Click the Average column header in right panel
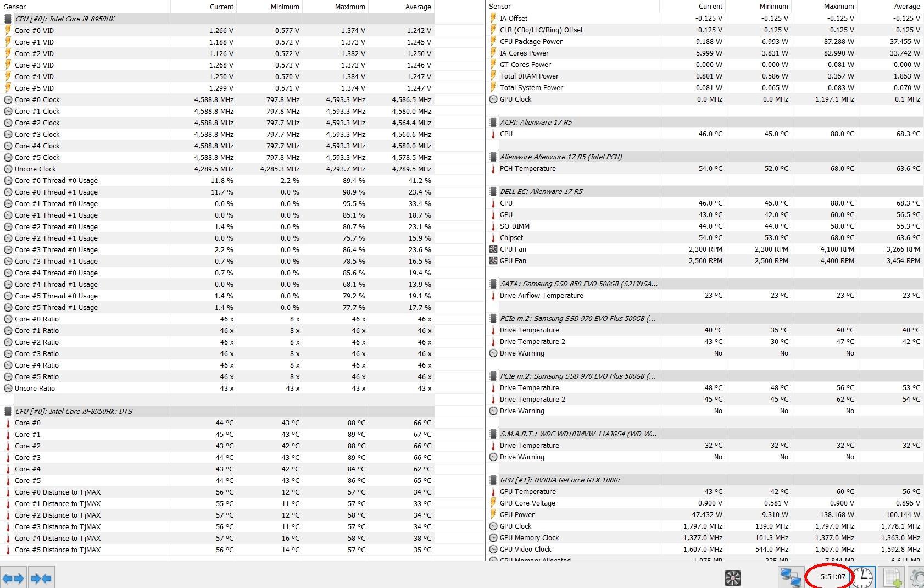Image resolution: width=924 pixels, height=588 pixels. click(906, 7)
